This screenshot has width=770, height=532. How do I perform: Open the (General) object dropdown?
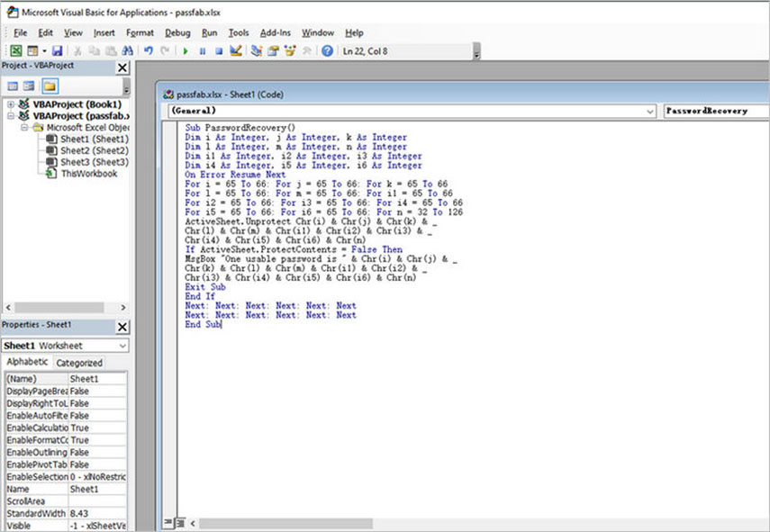649,111
